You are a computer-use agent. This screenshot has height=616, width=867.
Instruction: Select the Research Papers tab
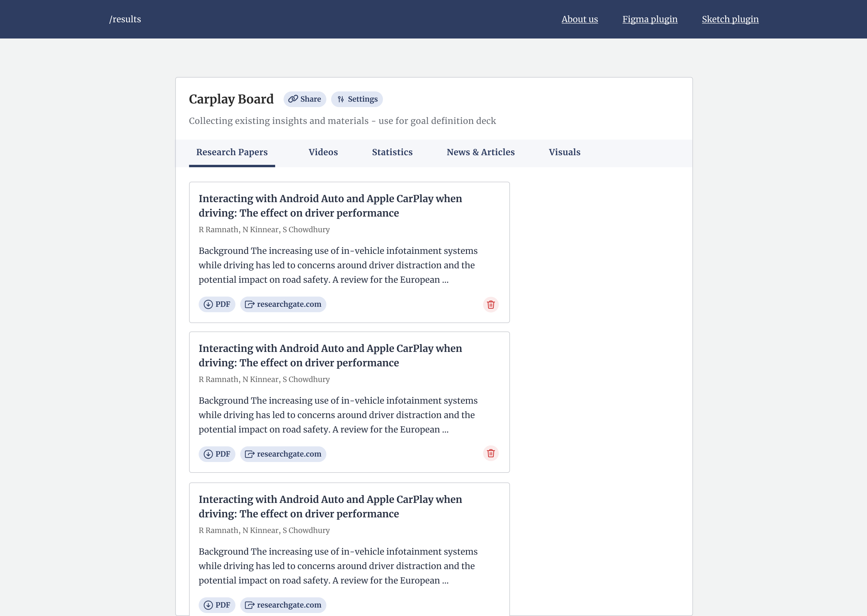(x=232, y=152)
